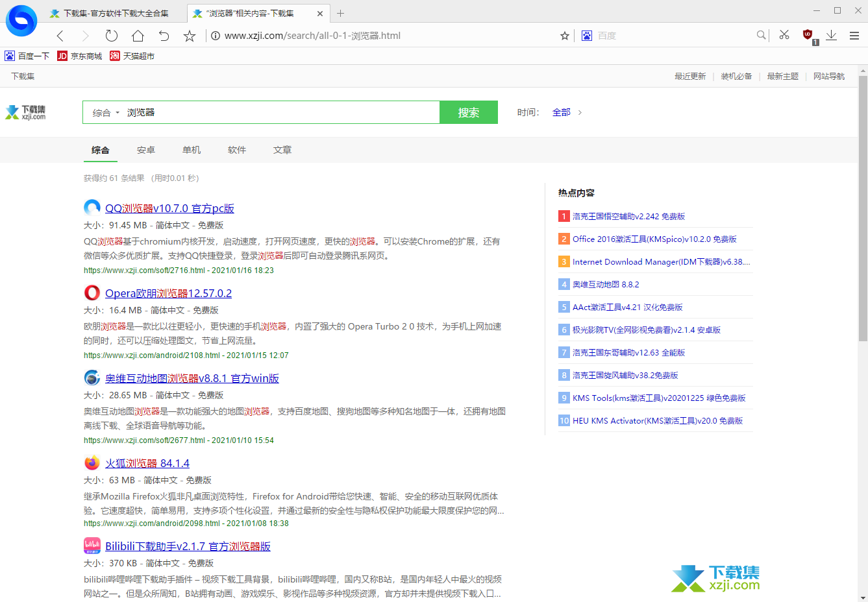This screenshot has width=868, height=602.
Task: Click the 下载集 xzji.com site logo
Action: [25, 112]
